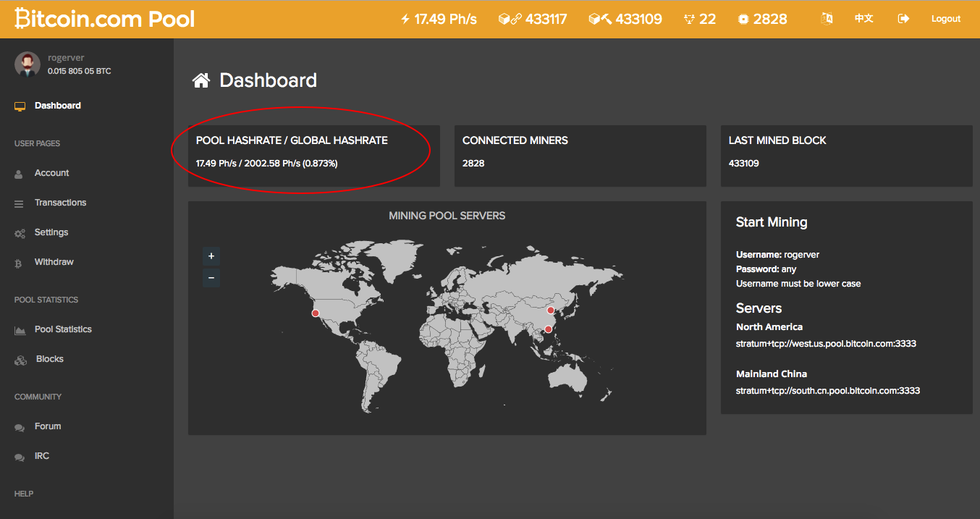Open the community Forum link
Viewport: 980px width, 519px height.
(x=48, y=426)
